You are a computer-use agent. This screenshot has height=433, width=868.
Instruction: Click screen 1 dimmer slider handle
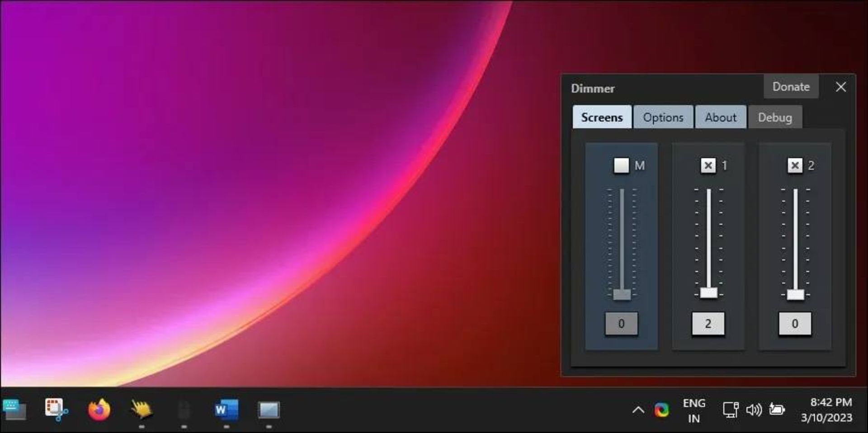pyautogui.click(x=708, y=293)
